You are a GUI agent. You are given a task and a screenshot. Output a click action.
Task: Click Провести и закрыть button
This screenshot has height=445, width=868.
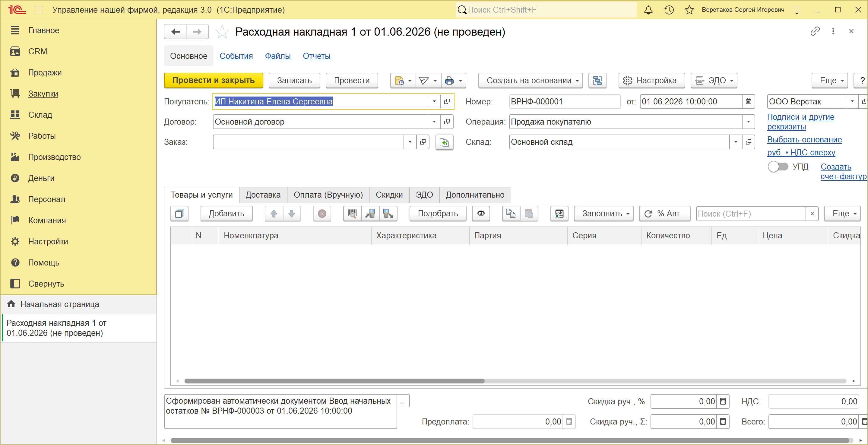[x=214, y=81]
